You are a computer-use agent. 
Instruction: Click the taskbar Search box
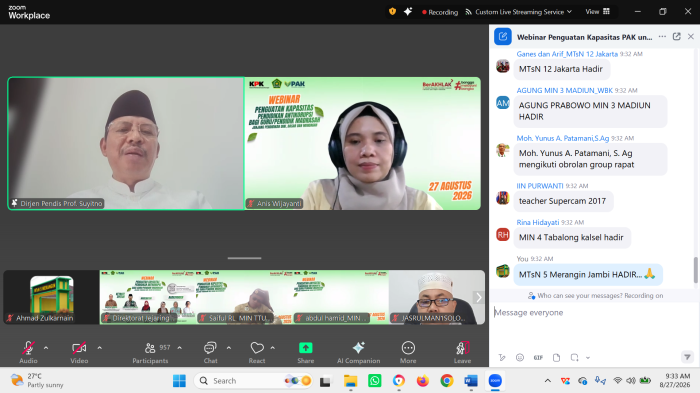click(253, 381)
